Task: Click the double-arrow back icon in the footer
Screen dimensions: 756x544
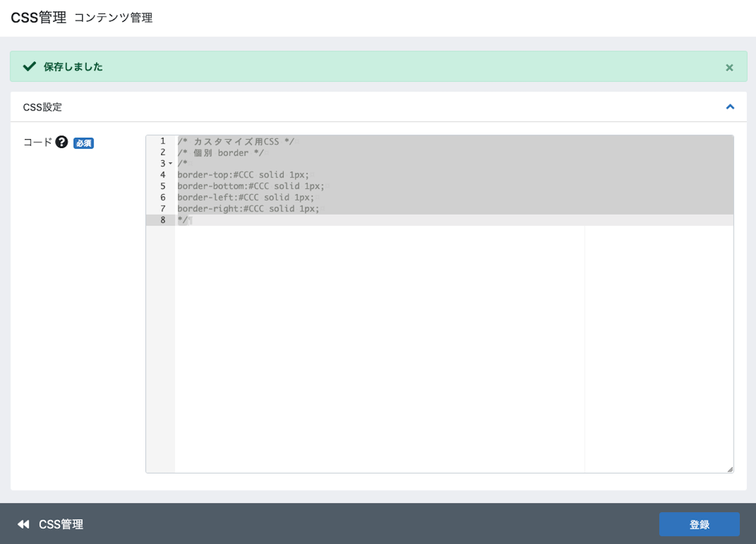Action: 24,524
